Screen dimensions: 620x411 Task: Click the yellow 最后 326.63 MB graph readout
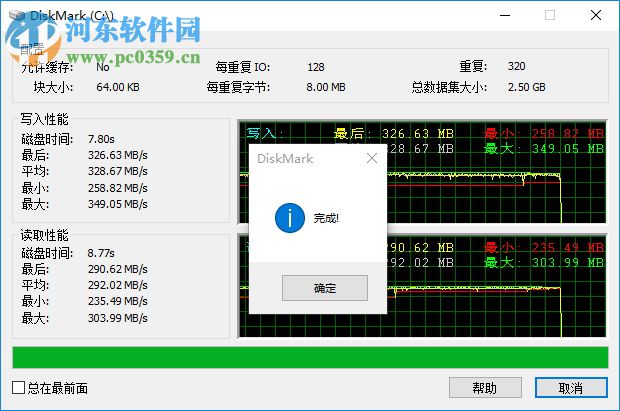coord(394,134)
